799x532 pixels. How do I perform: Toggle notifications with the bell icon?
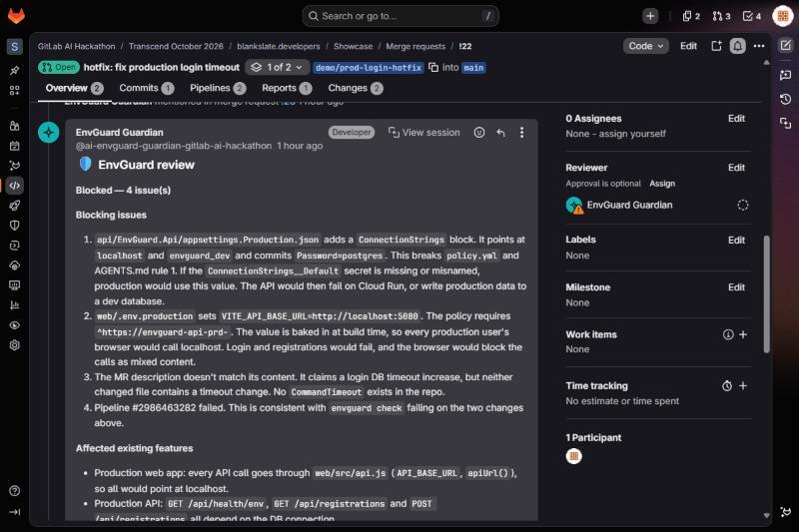pyautogui.click(x=737, y=46)
